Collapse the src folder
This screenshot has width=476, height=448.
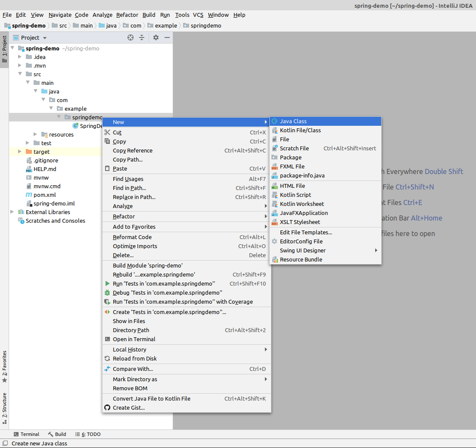click(20, 74)
